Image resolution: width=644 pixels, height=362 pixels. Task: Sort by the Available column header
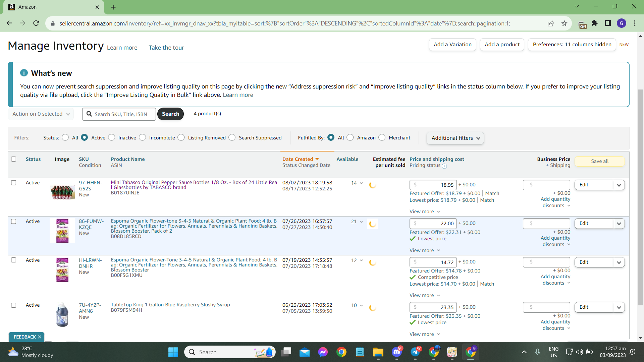[347, 159]
